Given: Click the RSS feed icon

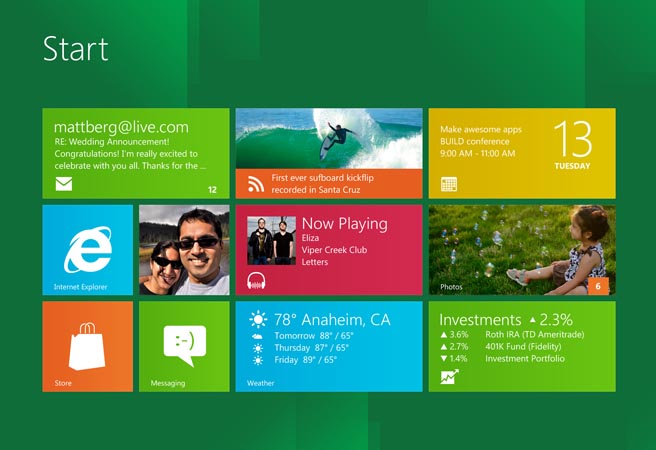Looking at the screenshot, I should pyautogui.click(x=256, y=184).
